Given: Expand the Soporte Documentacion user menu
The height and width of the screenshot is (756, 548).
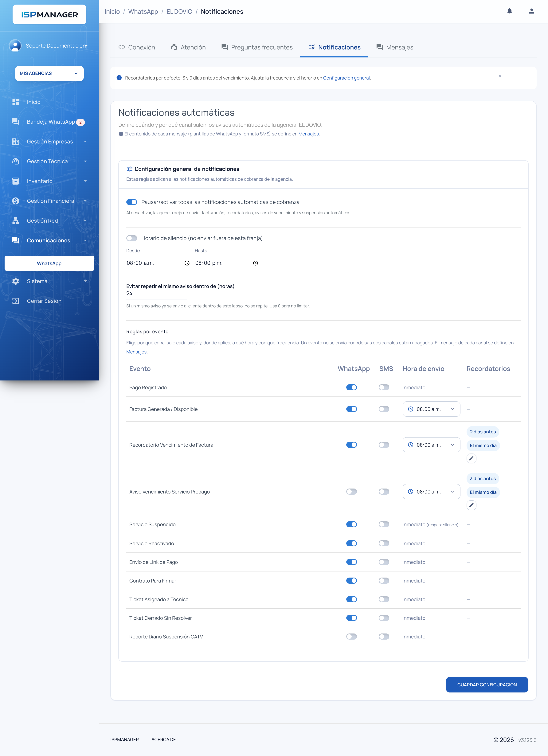Looking at the screenshot, I should [49, 46].
